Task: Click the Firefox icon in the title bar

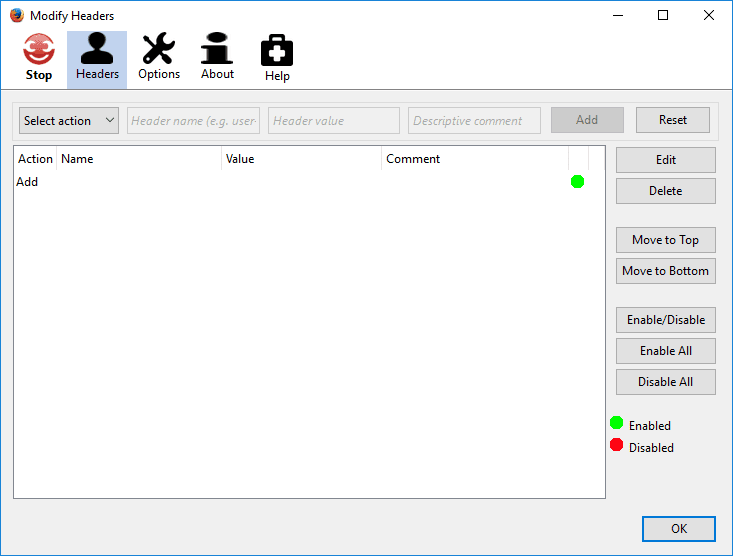Action: [x=17, y=15]
